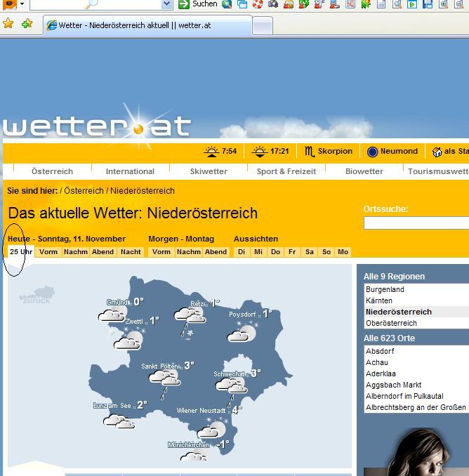Click into the Ortssuche search field
The height and width of the screenshot is (476, 469).
pos(416,223)
